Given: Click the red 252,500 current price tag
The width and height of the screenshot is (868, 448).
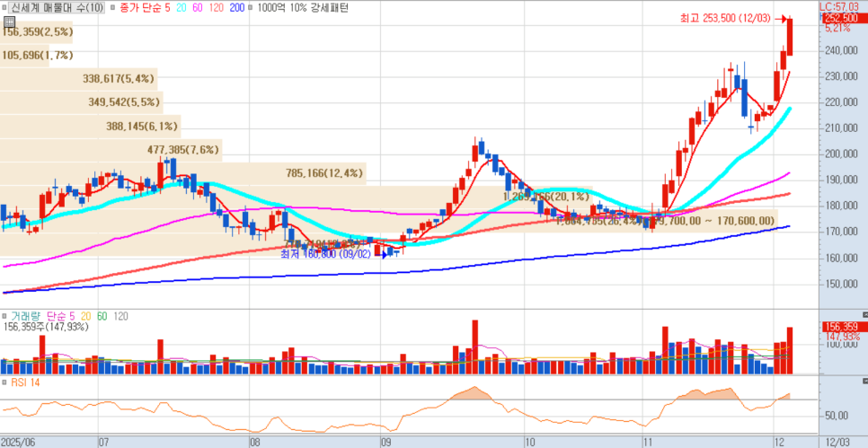Looking at the screenshot, I should pyautogui.click(x=846, y=18).
